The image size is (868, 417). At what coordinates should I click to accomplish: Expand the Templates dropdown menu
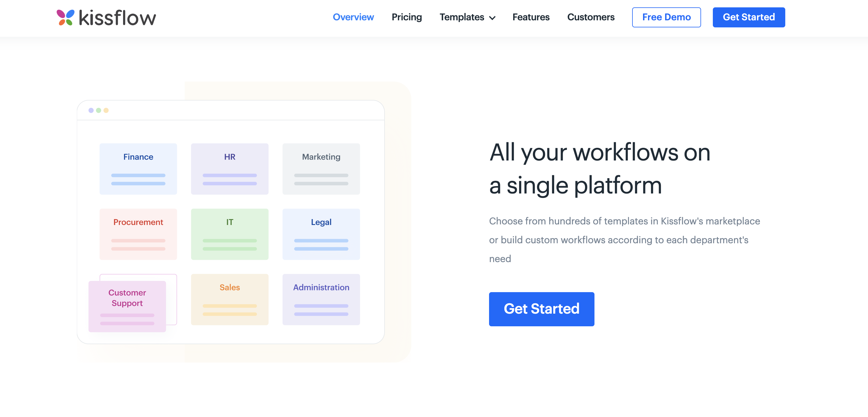coord(462,17)
